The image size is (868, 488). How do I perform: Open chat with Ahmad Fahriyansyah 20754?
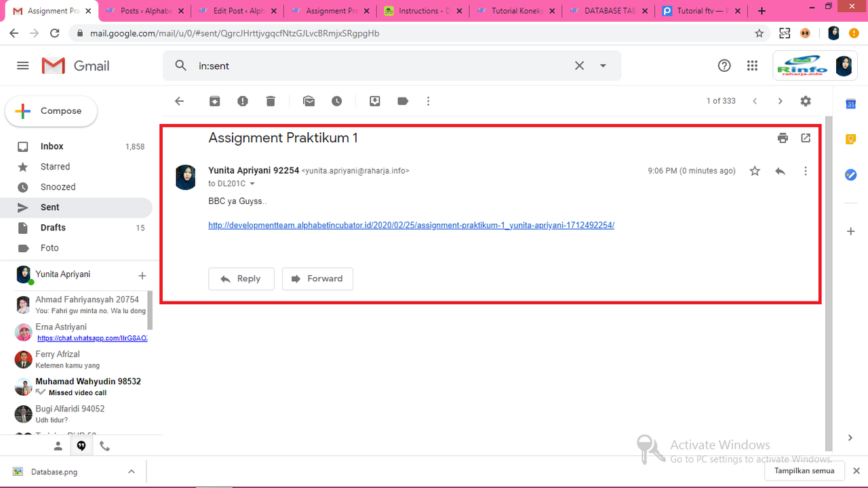pyautogui.click(x=80, y=305)
